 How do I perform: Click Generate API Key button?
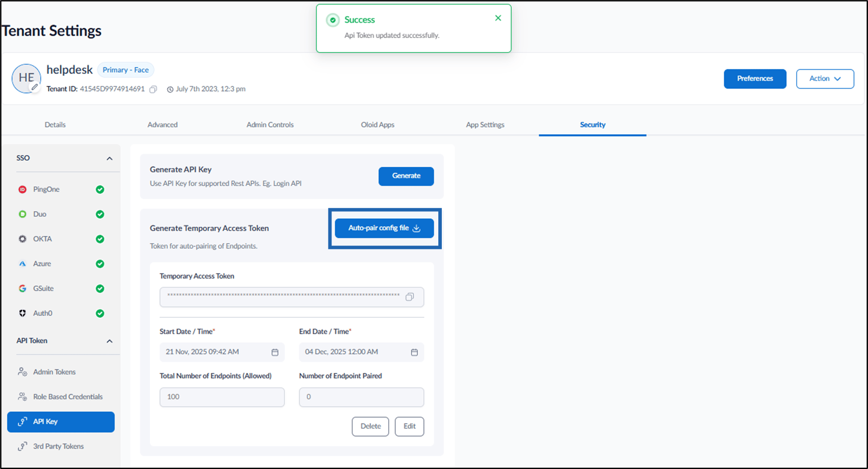coord(406,176)
